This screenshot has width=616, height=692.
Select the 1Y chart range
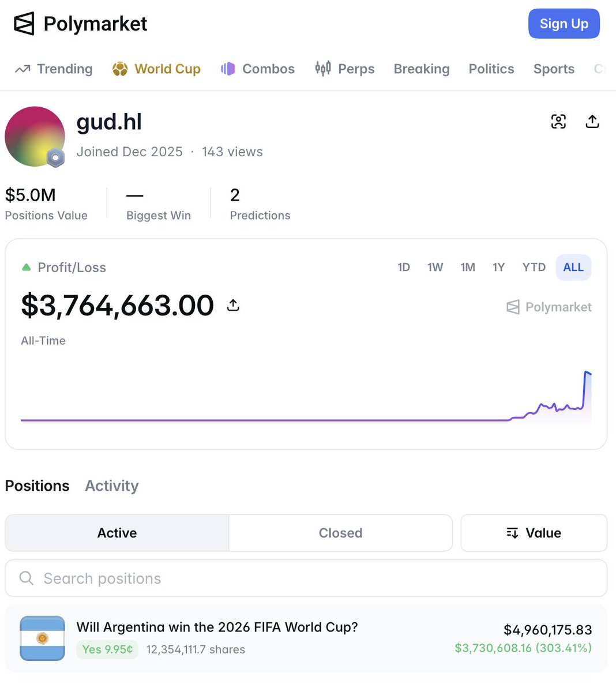pyautogui.click(x=498, y=268)
